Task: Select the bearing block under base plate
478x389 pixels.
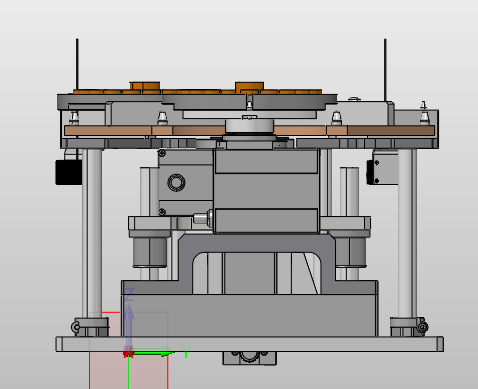Action: click(x=249, y=358)
